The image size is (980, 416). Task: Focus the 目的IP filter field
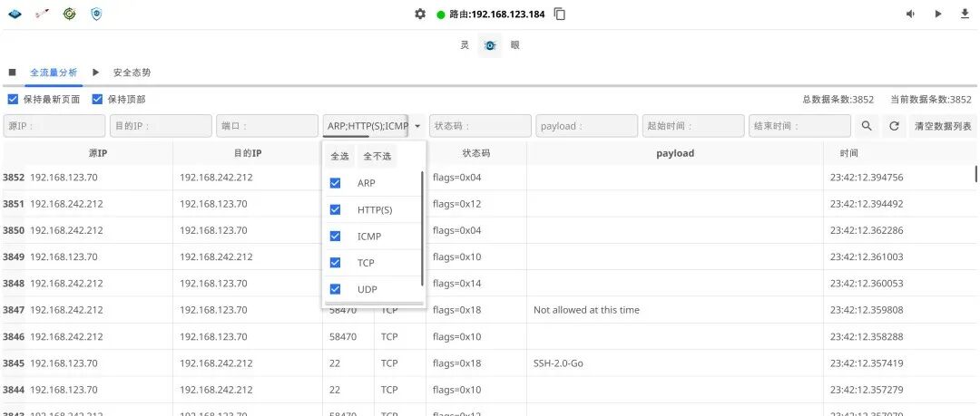coord(161,126)
